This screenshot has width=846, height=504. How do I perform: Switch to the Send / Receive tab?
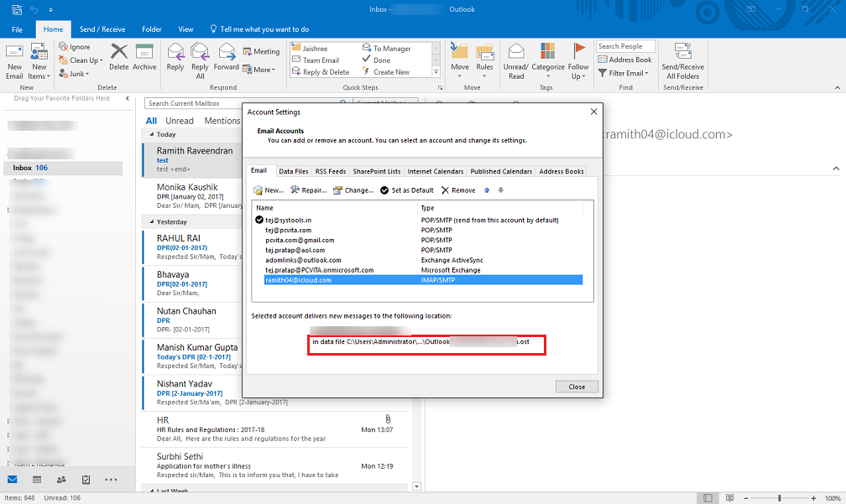(102, 29)
